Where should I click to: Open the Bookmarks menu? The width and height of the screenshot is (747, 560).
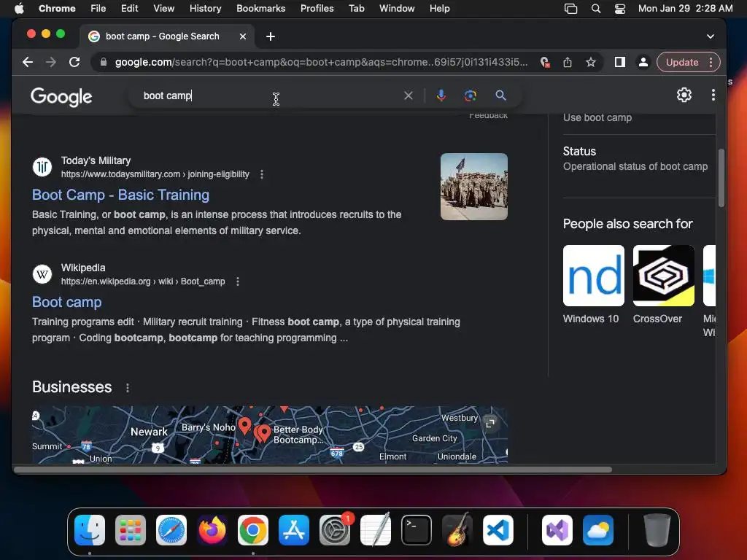click(x=260, y=8)
